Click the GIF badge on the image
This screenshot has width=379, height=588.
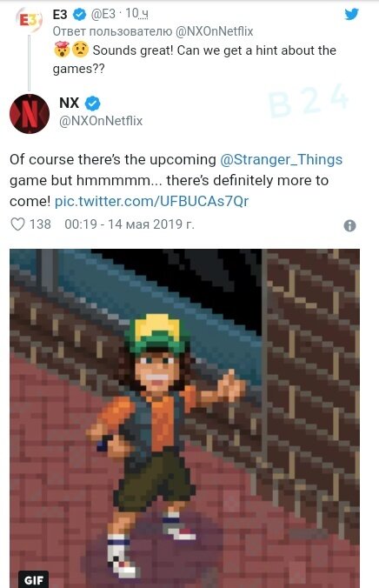tap(34, 580)
